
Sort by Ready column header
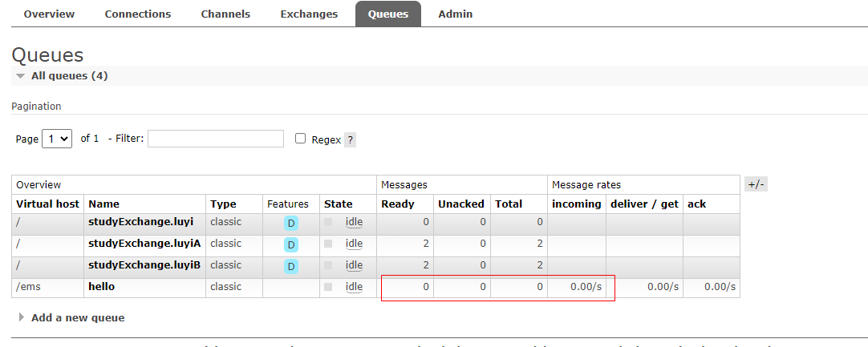(x=397, y=204)
